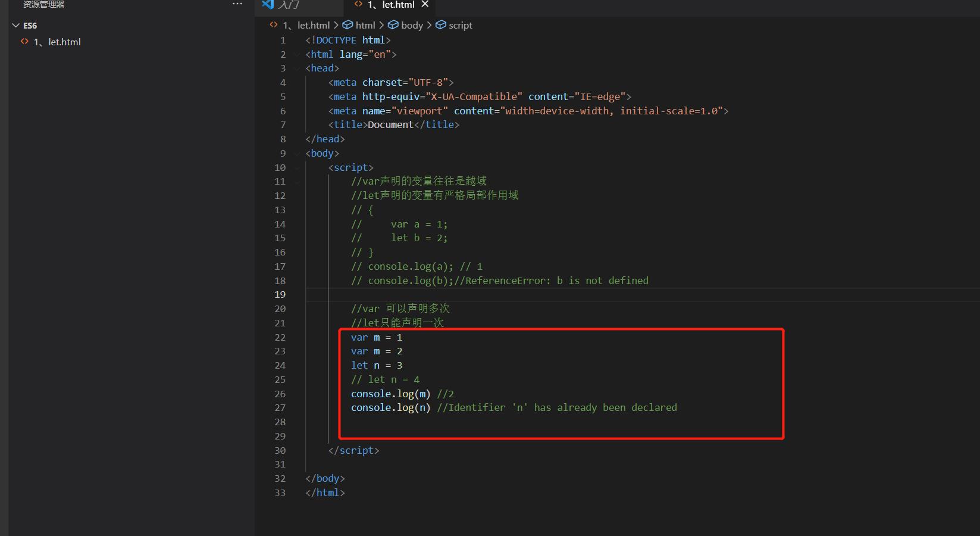The height and width of the screenshot is (536, 980).
Task: Click the cube icon before body breadcrumb
Action: (x=393, y=25)
